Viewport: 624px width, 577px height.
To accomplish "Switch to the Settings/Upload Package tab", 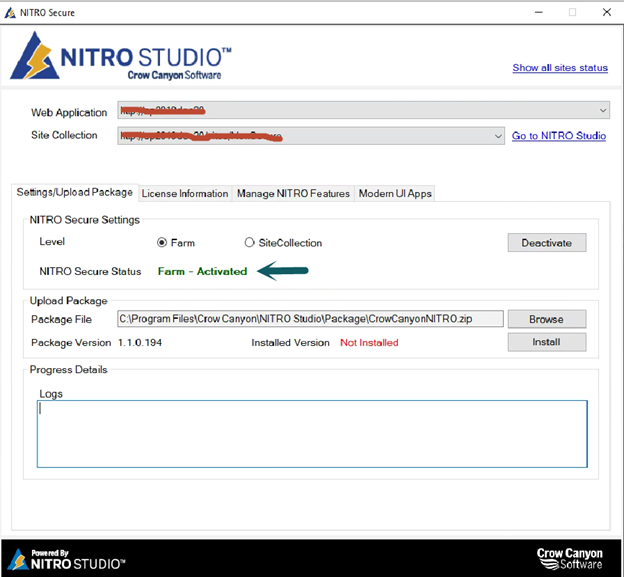I will (x=74, y=192).
